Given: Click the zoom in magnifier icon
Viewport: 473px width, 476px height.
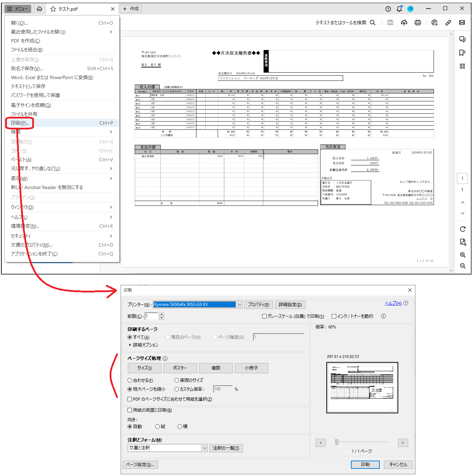Looking at the screenshot, I should point(462,255).
